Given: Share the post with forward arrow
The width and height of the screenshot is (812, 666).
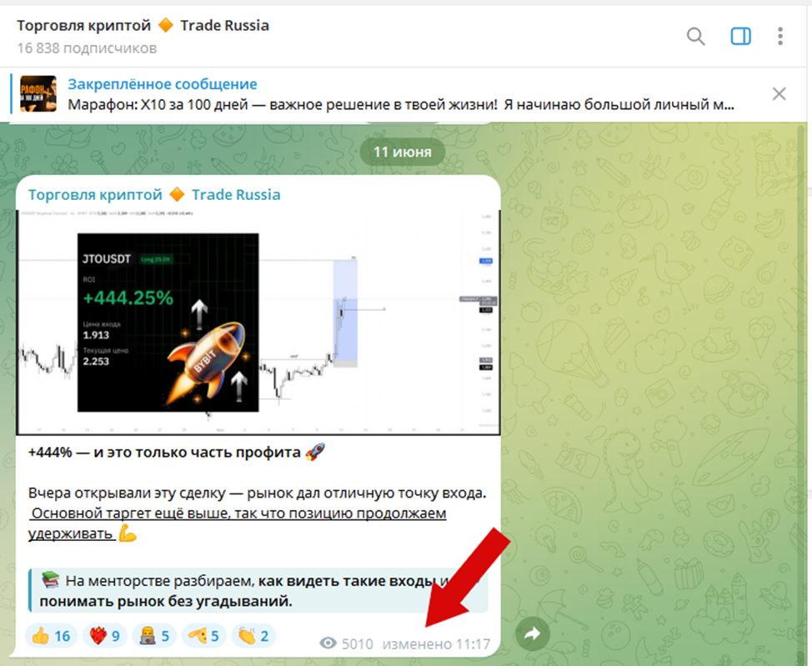Looking at the screenshot, I should click(x=533, y=633).
